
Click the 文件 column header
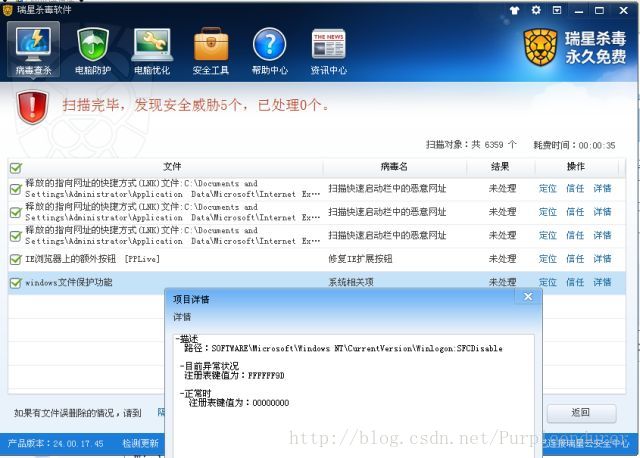click(x=172, y=167)
